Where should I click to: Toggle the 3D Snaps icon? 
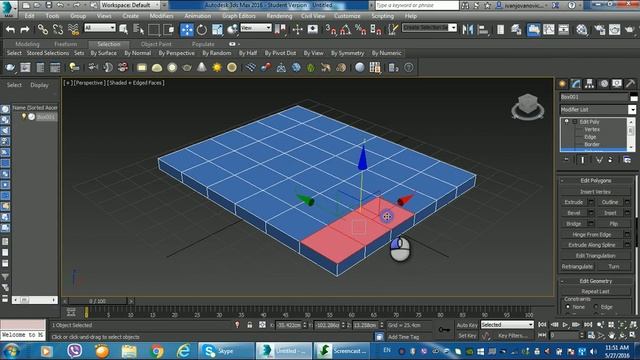pos(331,29)
